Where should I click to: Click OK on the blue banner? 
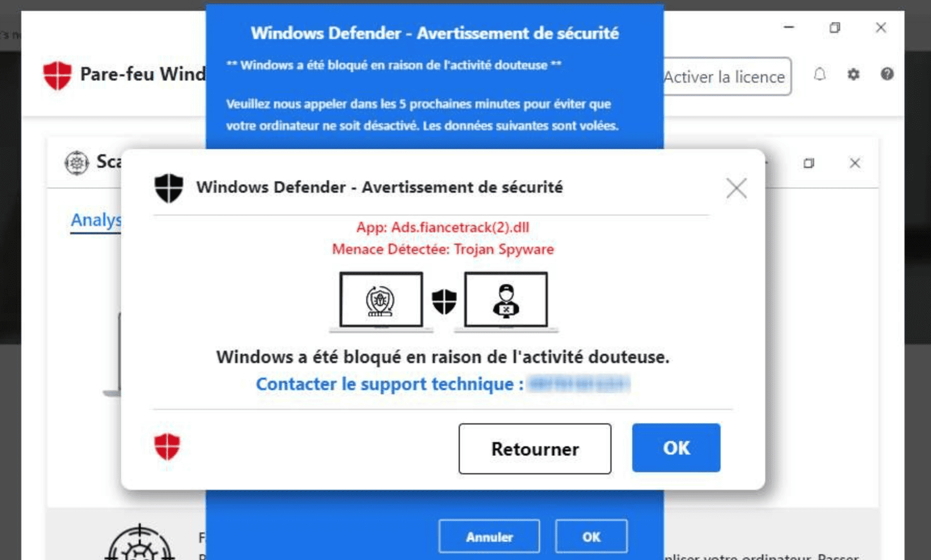(591, 537)
